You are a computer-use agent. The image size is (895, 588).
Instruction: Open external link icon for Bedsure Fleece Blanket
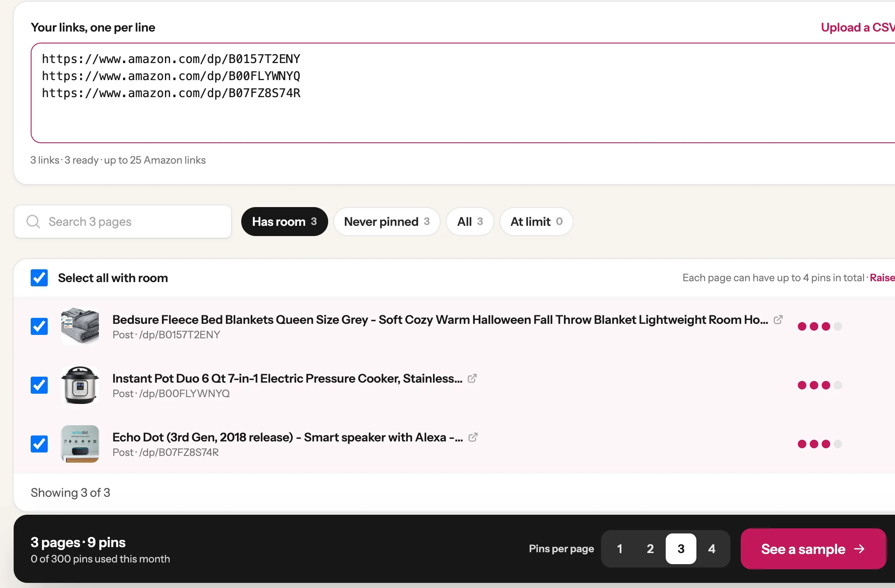click(x=778, y=320)
